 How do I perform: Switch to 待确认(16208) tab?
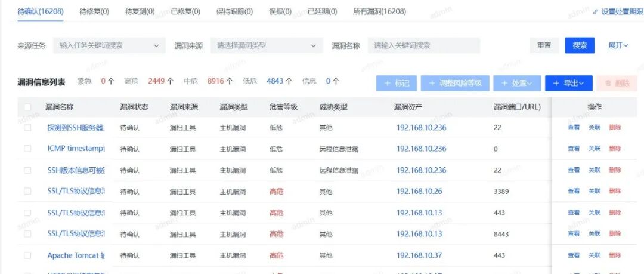click(41, 11)
